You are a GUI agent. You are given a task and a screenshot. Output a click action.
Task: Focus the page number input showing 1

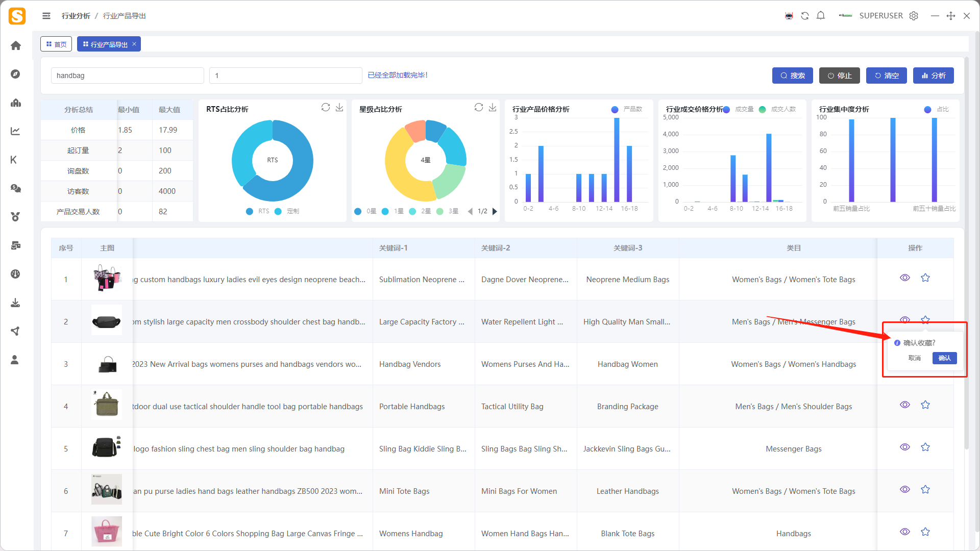[x=286, y=76]
